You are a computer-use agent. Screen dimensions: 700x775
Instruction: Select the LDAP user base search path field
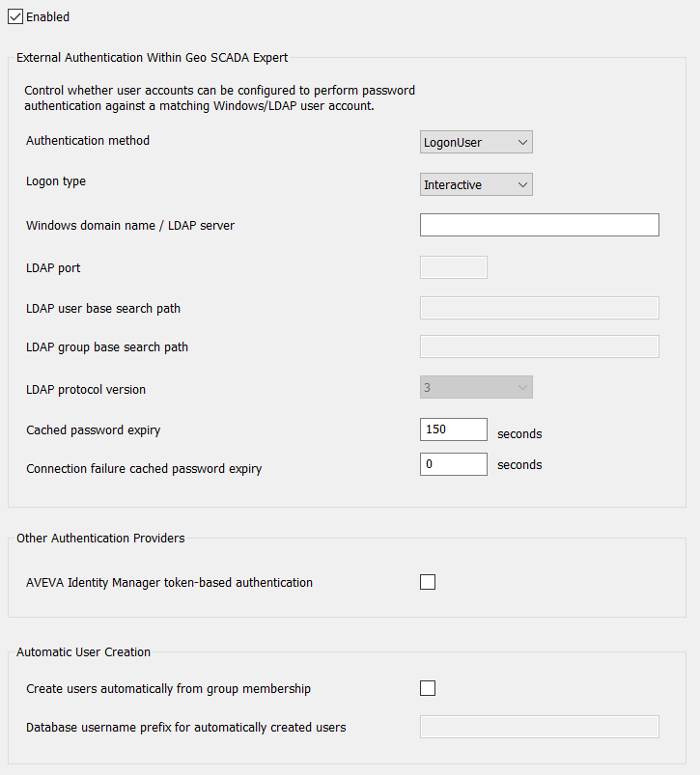[539, 308]
